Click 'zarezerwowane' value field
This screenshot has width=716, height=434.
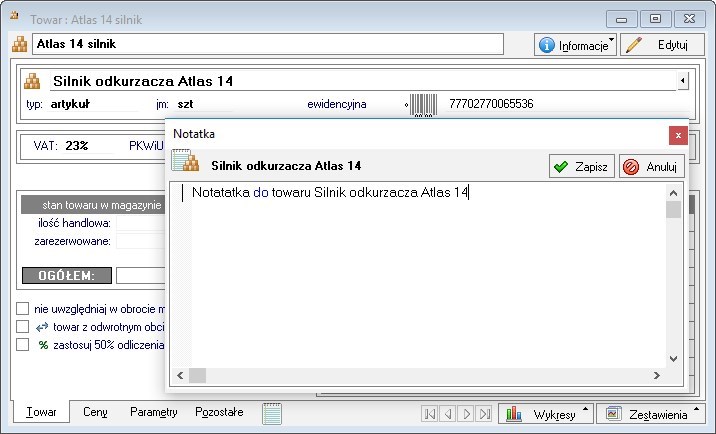(x=140, y=241)
